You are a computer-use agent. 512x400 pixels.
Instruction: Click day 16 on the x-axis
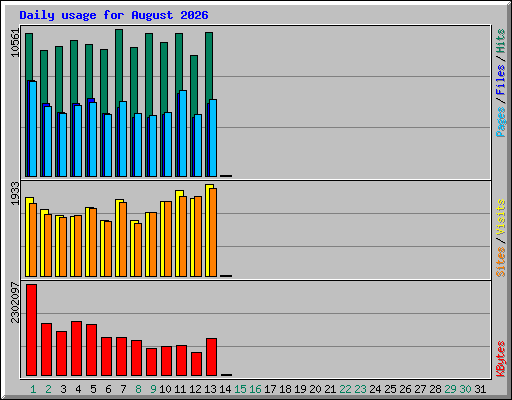[x=255, y=389]
